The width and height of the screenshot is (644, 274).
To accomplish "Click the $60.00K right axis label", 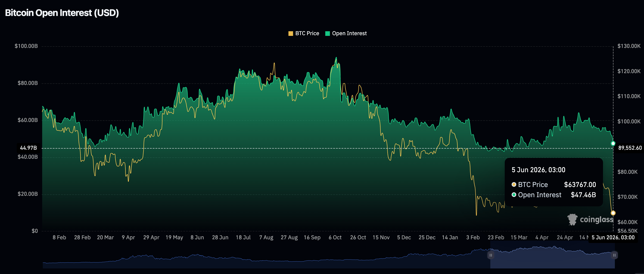I will (628, 222).
